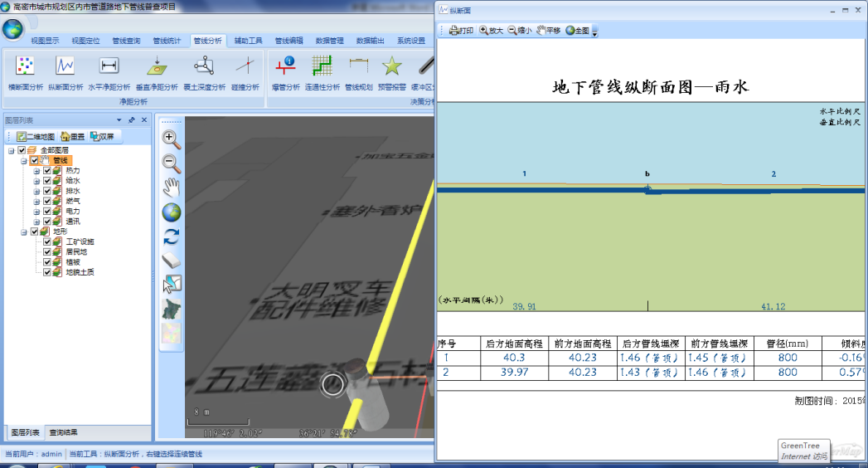Click the 重置 reset button
This screenshot has height=468, width=868.
click(x=73, y=136)
